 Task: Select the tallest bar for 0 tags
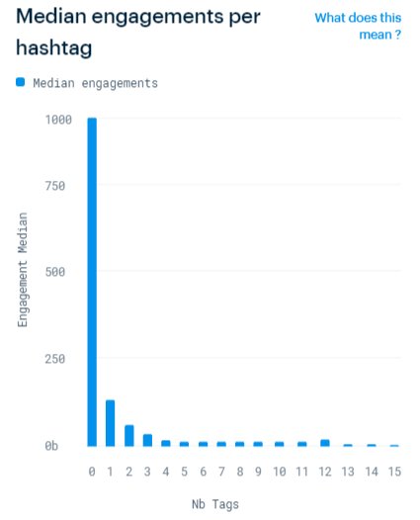(92, 282)
